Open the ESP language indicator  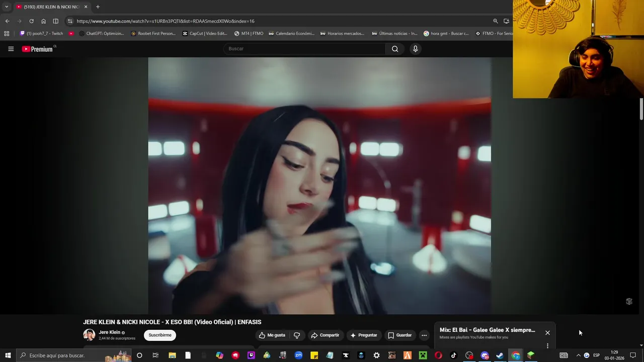(x=596, y=355)
